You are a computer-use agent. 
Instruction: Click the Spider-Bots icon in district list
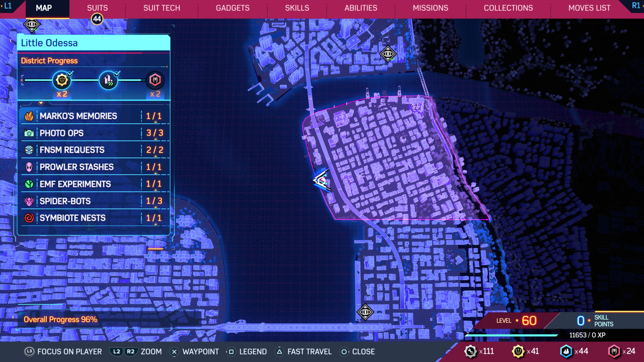click(x=30, y=201)
